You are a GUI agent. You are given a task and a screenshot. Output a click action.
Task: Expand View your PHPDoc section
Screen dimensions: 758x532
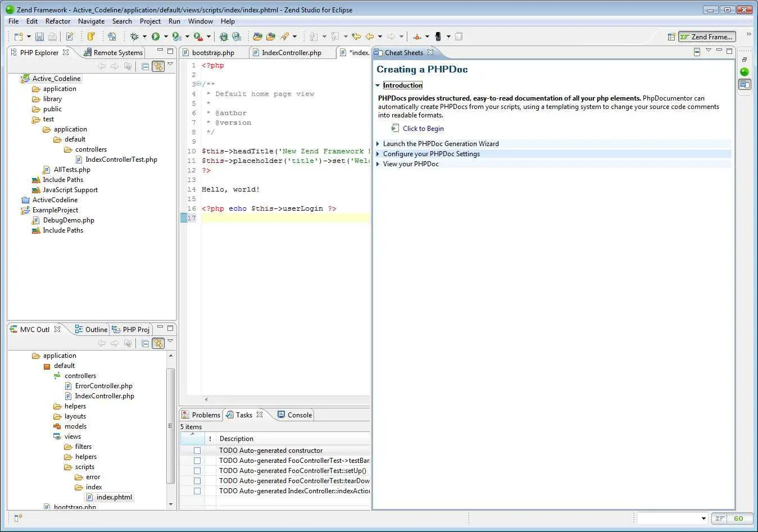378,164
